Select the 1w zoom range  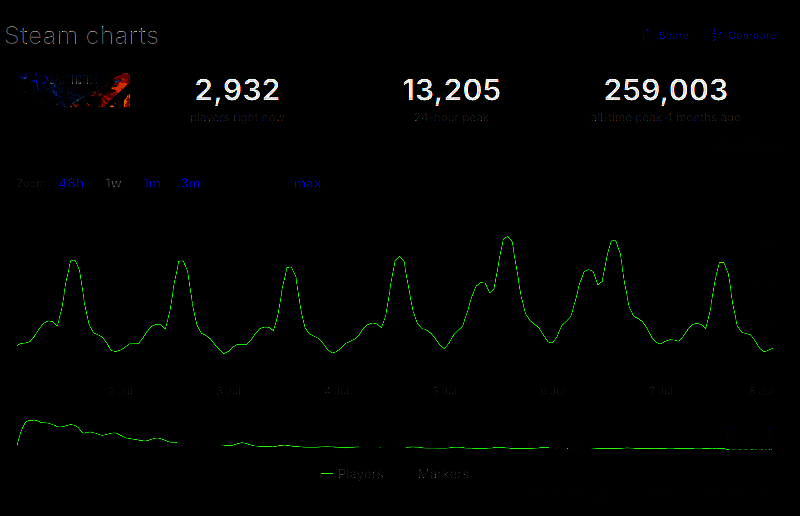click(114, 183)
